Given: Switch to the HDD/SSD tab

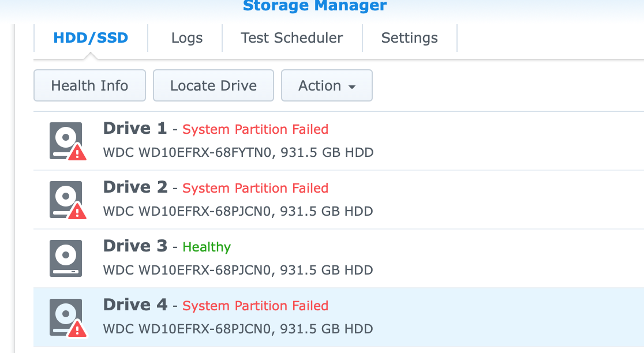Looking at the screenshot, I should 91,38.
